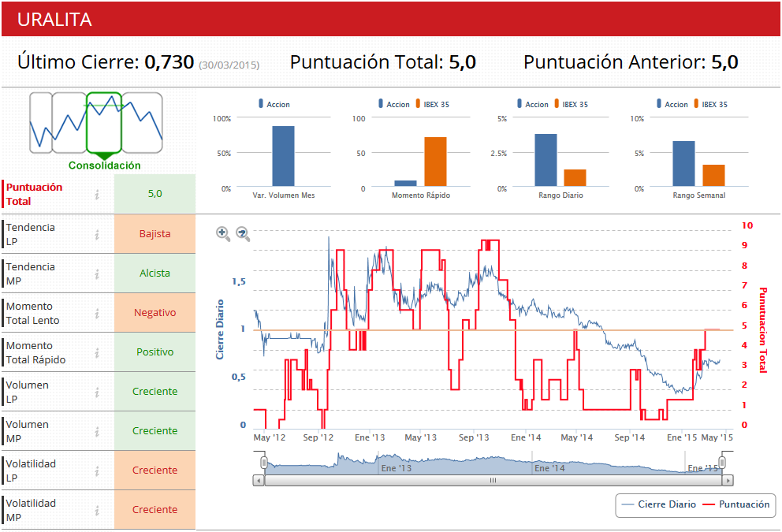The height and width of the screenshot is (532, 782).
Task: Click the navigator scrollbar right arrow
Action: pos(728,481)
